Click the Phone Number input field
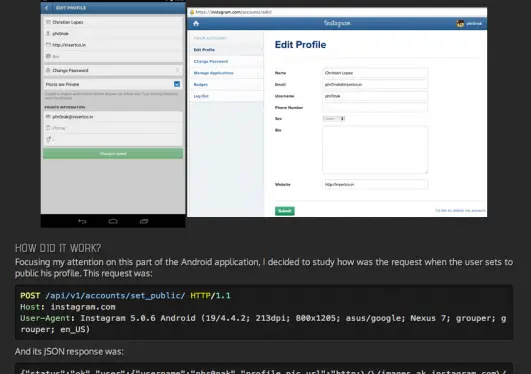 pos(375,107)
